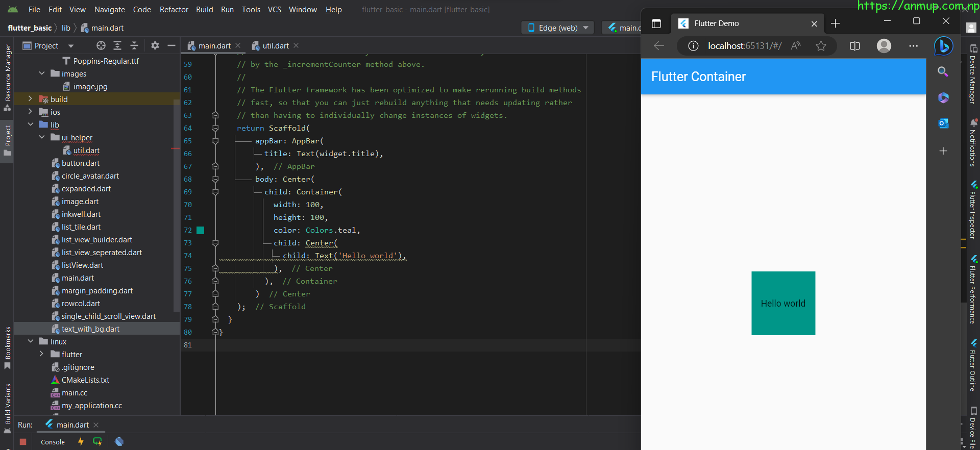Screen dimensions: 980x450
Task: Open the Console tab in Run panel
Action: 53,442
